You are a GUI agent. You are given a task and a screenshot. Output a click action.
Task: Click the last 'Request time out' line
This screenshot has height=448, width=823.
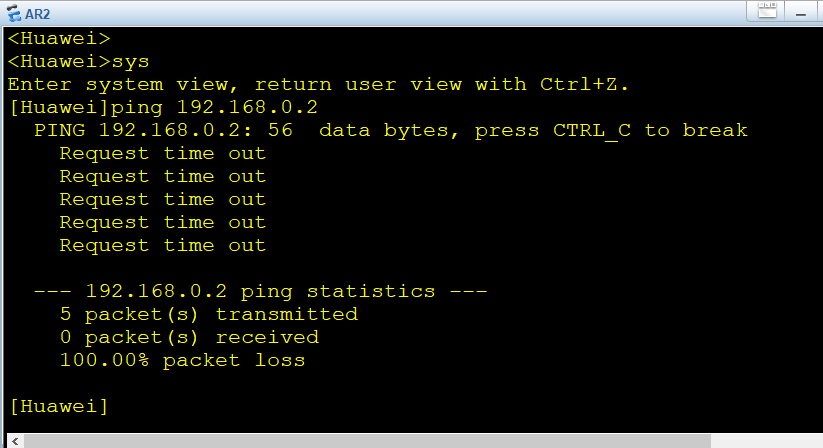tap(163, 246)
